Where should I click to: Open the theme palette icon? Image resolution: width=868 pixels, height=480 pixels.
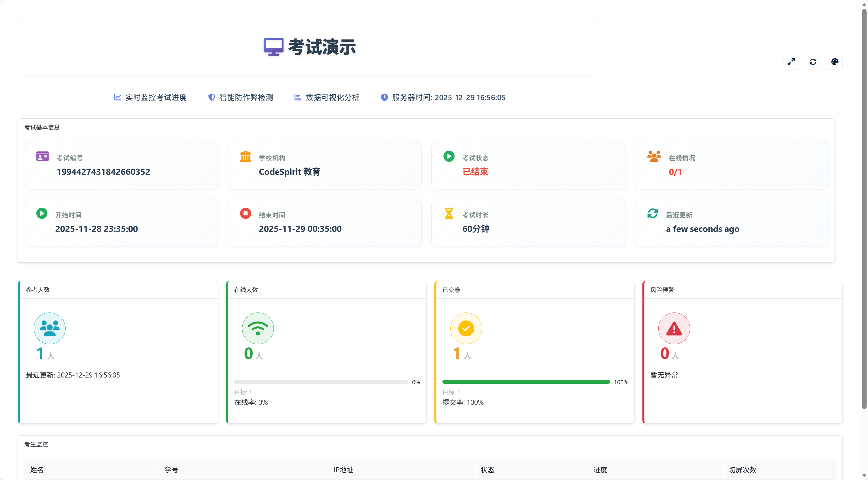click(x=835, y=62)
